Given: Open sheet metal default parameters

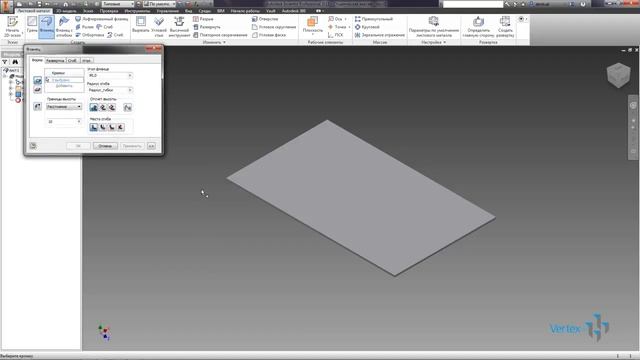Looking at the screenshot, I should click(433, 27).
